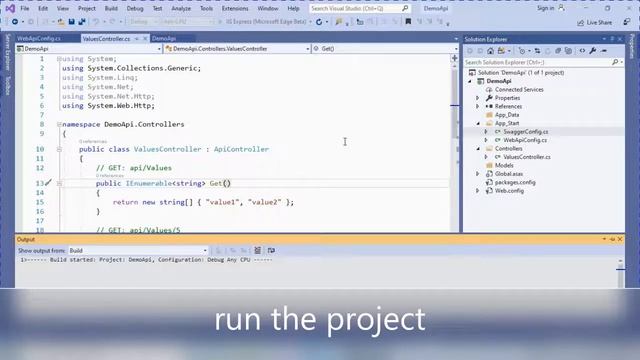Open the Tools menu

[206, 8]
